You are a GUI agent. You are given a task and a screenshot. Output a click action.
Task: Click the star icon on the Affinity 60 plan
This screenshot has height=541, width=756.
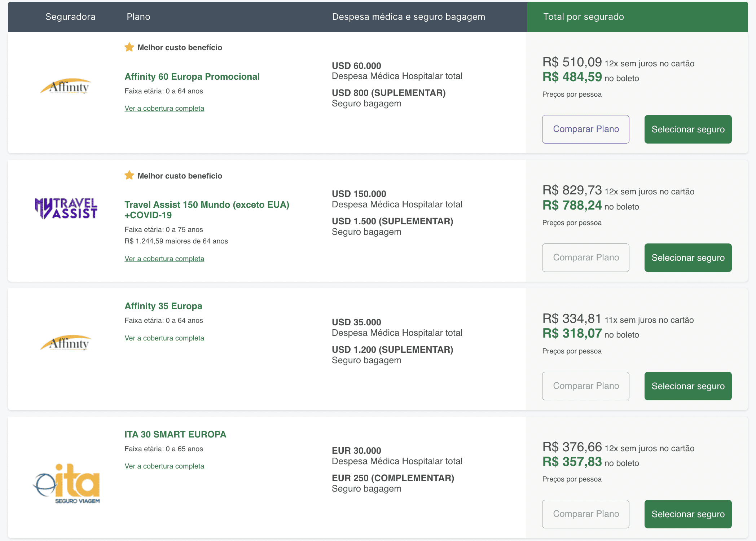pos(129,47)
